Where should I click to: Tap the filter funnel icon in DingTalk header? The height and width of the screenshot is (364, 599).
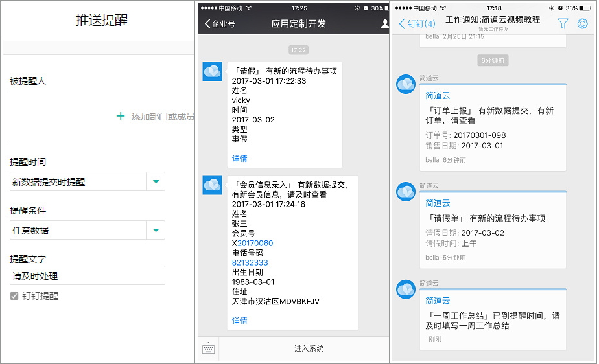tap(563, 24)
